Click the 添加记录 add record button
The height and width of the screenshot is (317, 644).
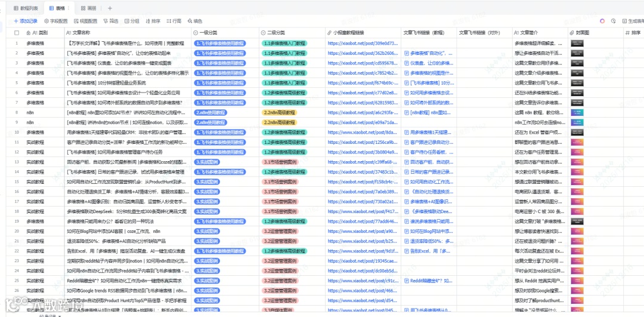[26, 21]
